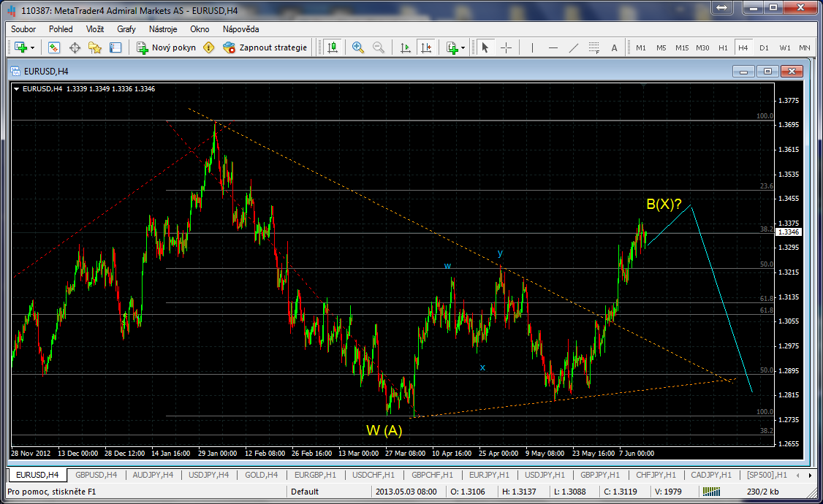The width and height of the screenshot is (823, 504).
Task: Switch to M5 timeframe
Action: point(661,47)
